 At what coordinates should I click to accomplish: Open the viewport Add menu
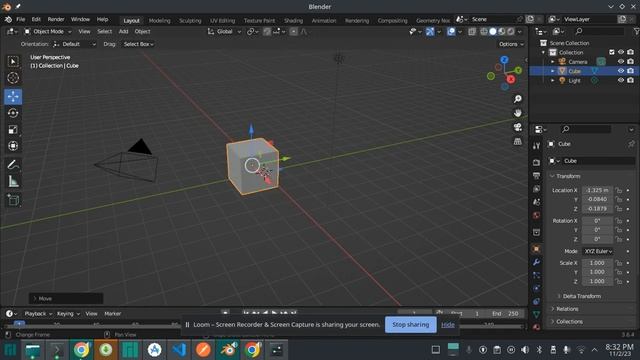pyautogui.click(x=123, y=31)
